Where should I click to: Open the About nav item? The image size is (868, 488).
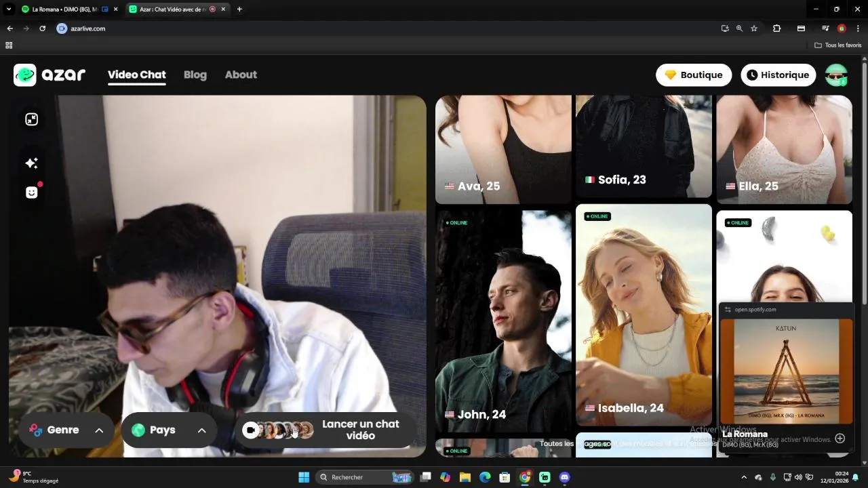(x=241, y=75)
